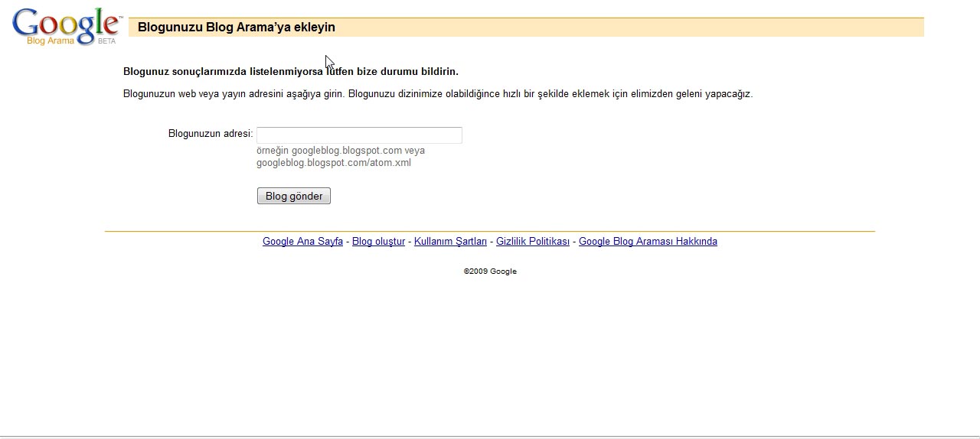Submit with the Blog gönder button
The image size is (980, 439).
[x=294, y=196]
